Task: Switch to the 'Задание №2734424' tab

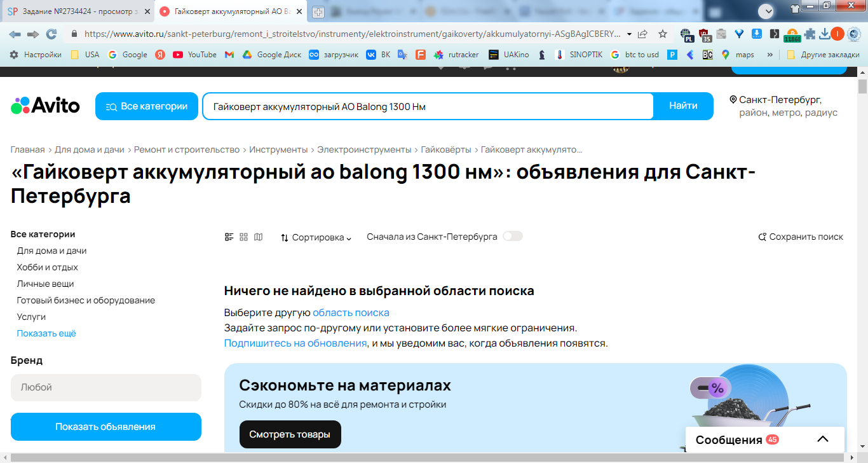Action: (78, 11)
